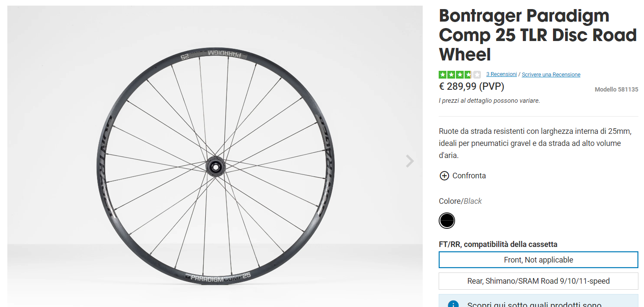Click the product description paragraph
644x307 pixels.
(x=535, y=143)
